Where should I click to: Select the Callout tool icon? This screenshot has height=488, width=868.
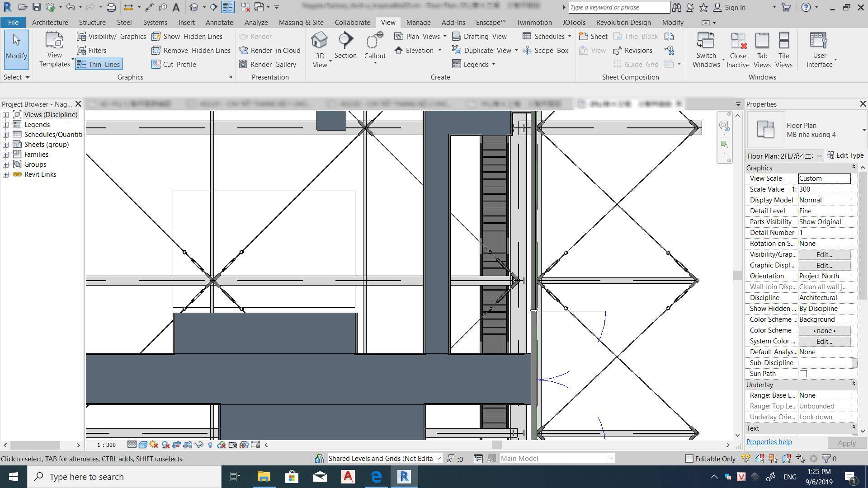(x=374, y=41)
